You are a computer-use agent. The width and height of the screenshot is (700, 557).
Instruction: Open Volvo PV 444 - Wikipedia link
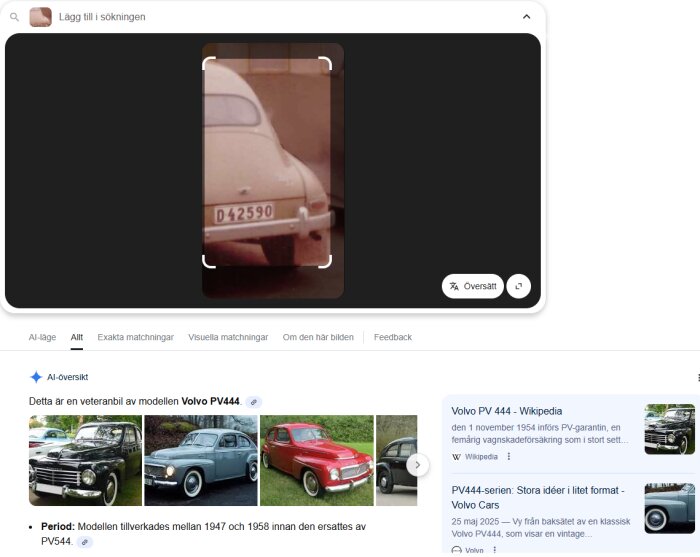point(507,411)
